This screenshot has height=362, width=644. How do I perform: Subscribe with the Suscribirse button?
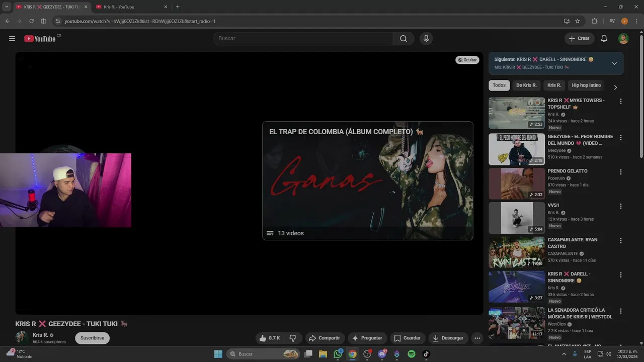pyautogui.click(x=92, y=338)
